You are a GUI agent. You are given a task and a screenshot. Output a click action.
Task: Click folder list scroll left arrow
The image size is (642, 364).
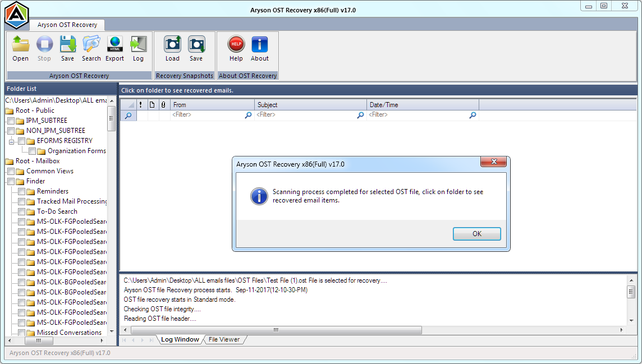point(10,340)
